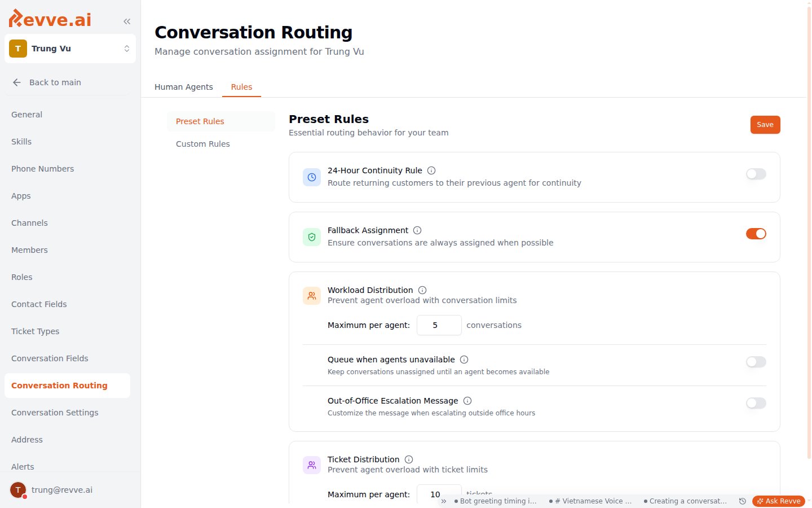Viewport: 812px width, 508px height.
Task: Collapse the sidebar with double chevron
Action: coord(127,21)
